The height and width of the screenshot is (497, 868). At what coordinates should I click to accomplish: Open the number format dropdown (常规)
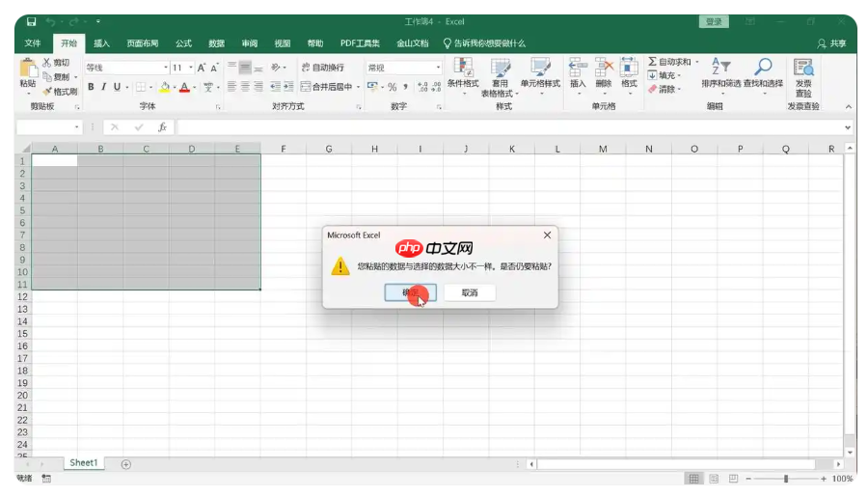pyautogui.click(x=438, y=68)
